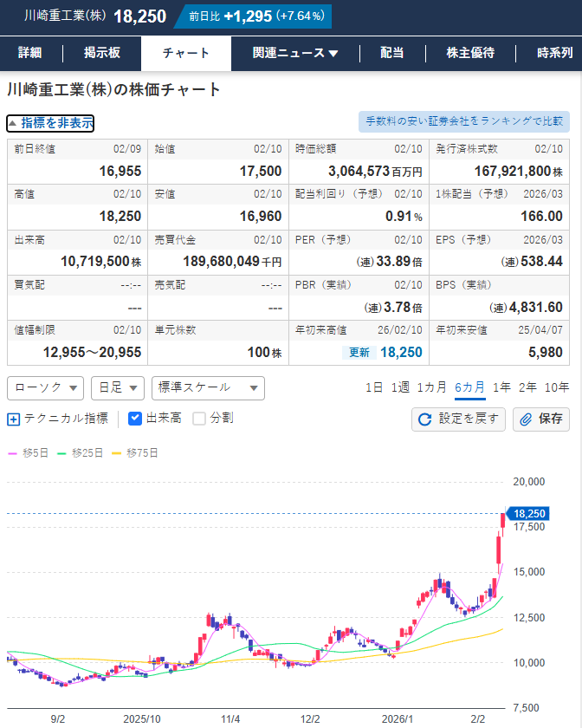Collapse indicators with 指標を非表示

pyautogui.click(x=50, y=123)
